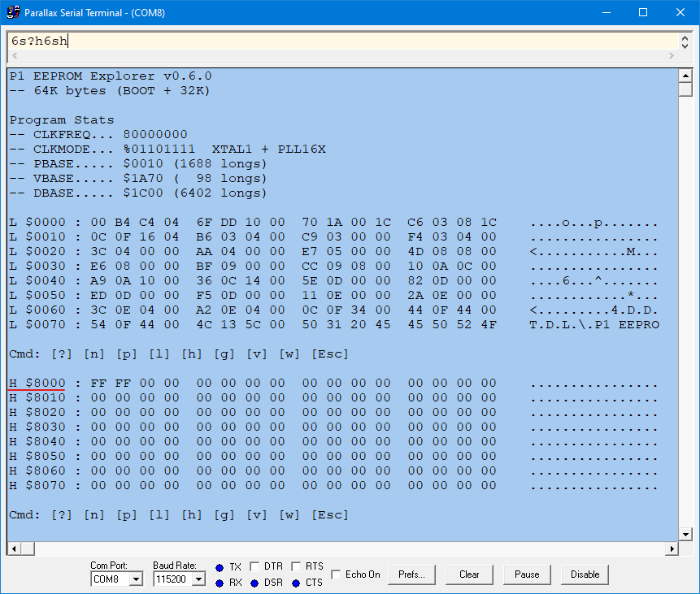Open the Prefs... dialog
The height and width of the screenshot is (594, 700).
(411, 574)
